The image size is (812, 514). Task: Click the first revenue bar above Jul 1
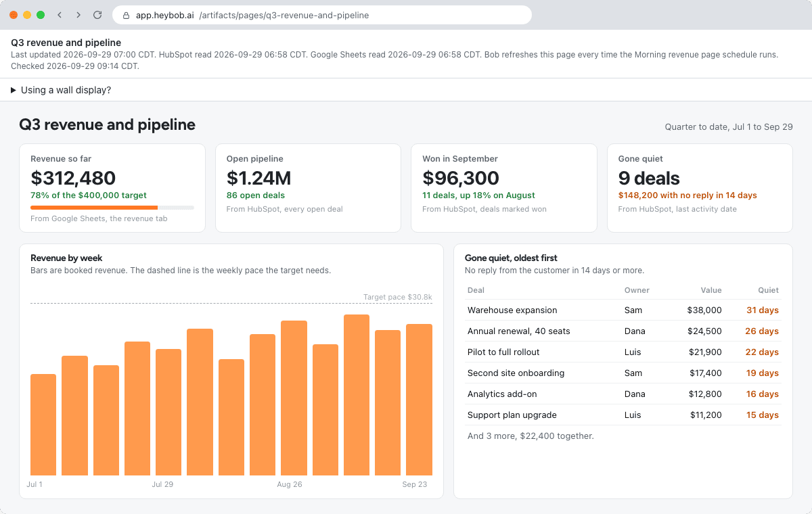click(43, 425)
